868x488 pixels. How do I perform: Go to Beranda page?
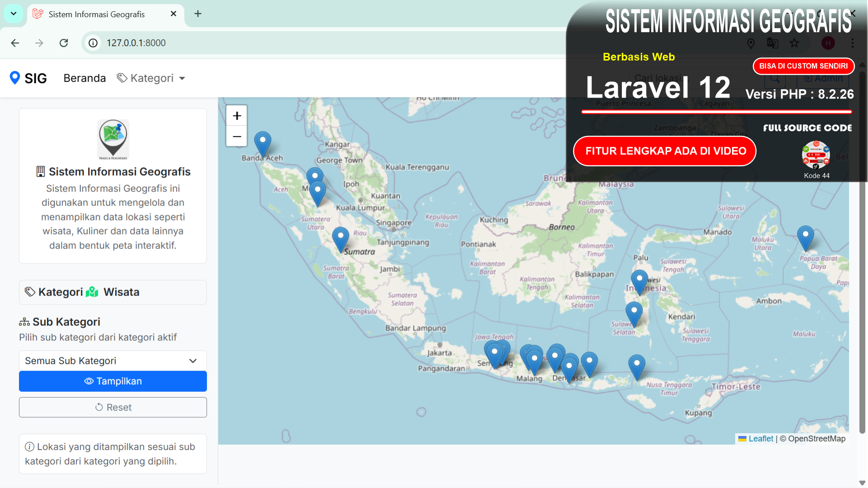[84, 78]
